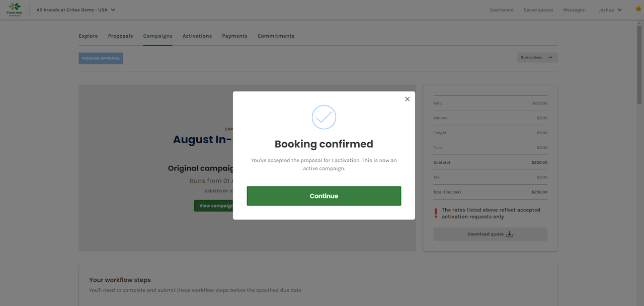644x306 pixels.
Task: Open the Dashboard link
Action: (502, 10)
